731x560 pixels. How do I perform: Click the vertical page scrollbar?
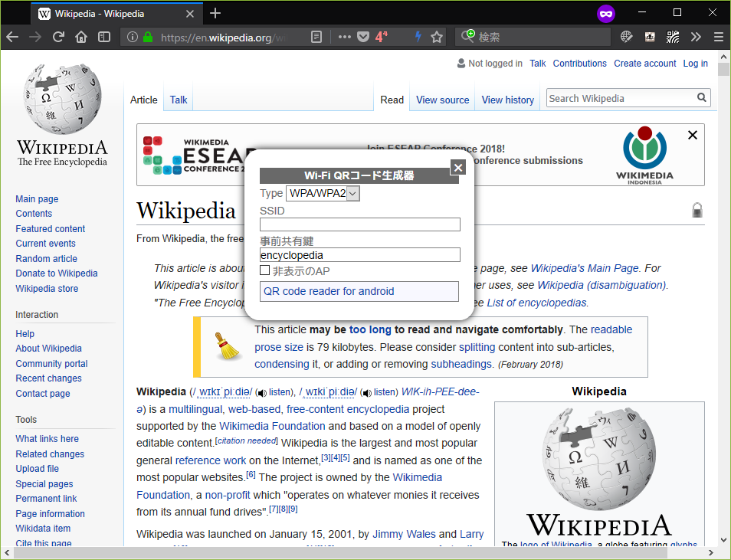[723, 306]
